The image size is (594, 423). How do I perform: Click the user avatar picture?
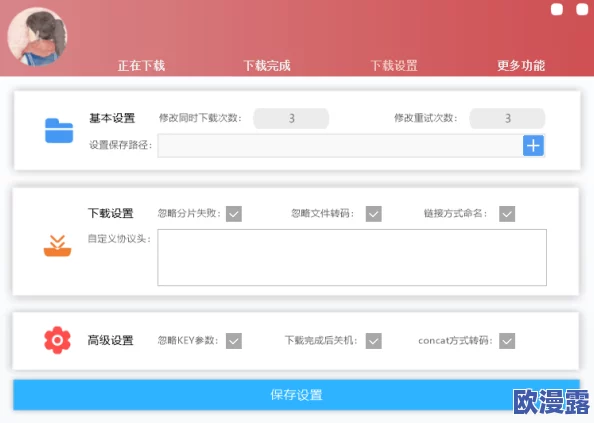(x=37, y=37)
